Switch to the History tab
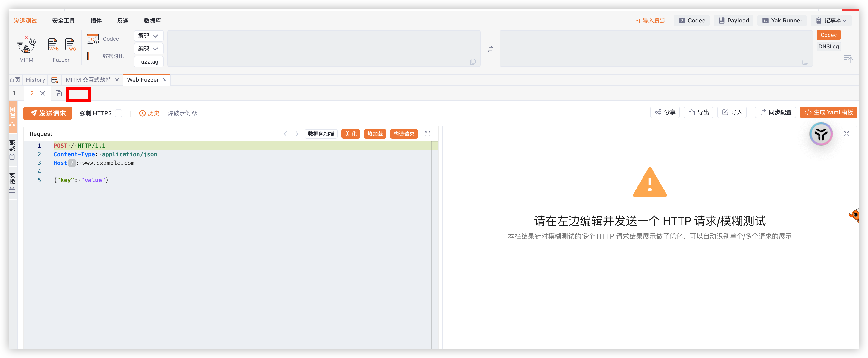This screenshot has width=868, height=358. 35,80
